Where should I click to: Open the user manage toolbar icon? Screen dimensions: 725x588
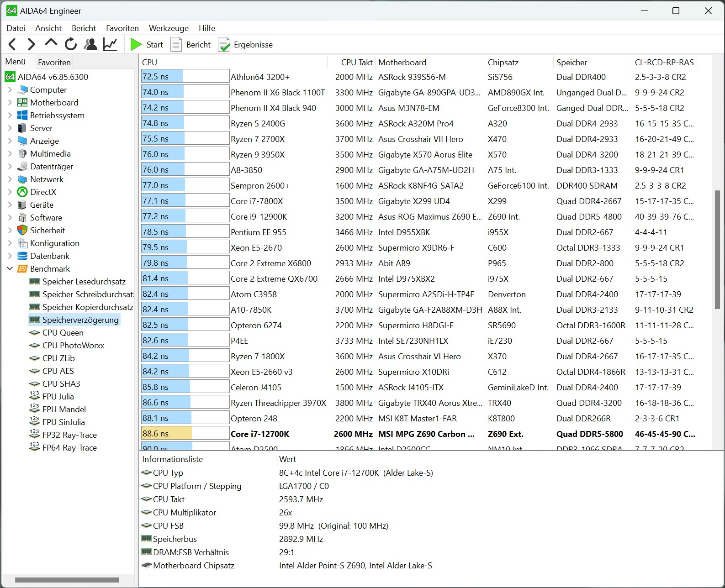coord(90,44)
